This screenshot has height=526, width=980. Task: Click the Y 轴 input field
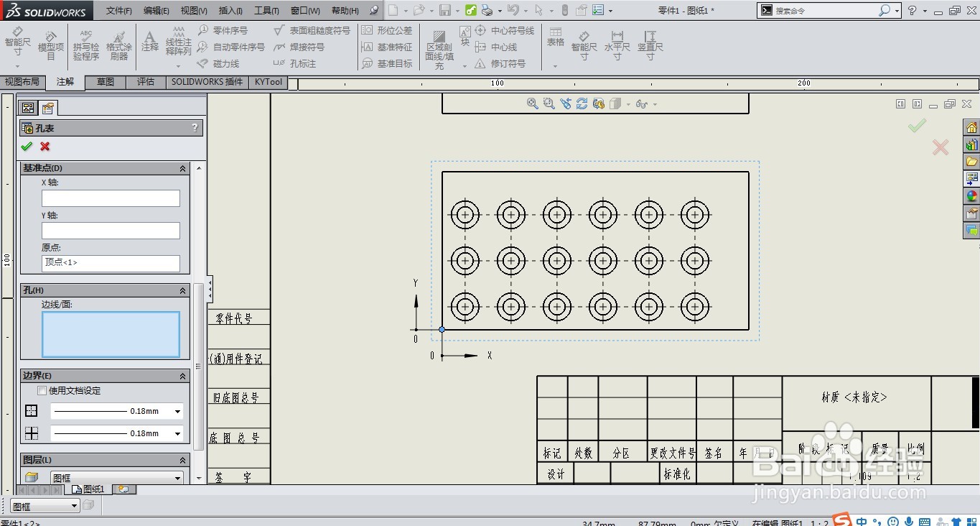click(111, 231)
